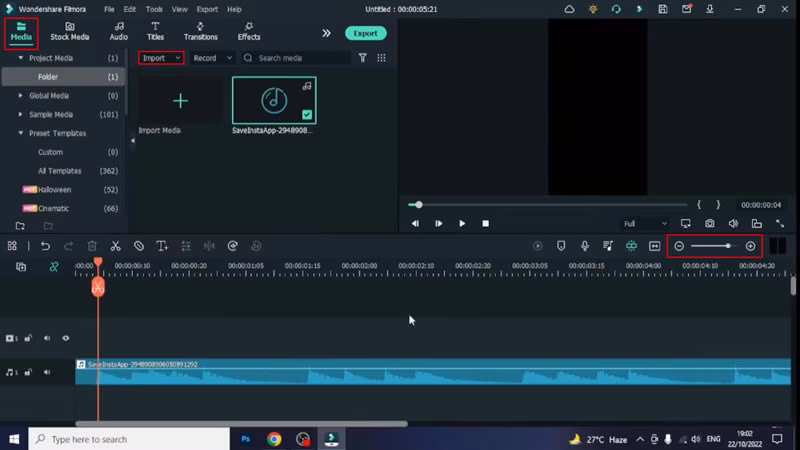This screenshot has width=800, height=450.
Task: Change media grid view layout
Action: (381, 58)
